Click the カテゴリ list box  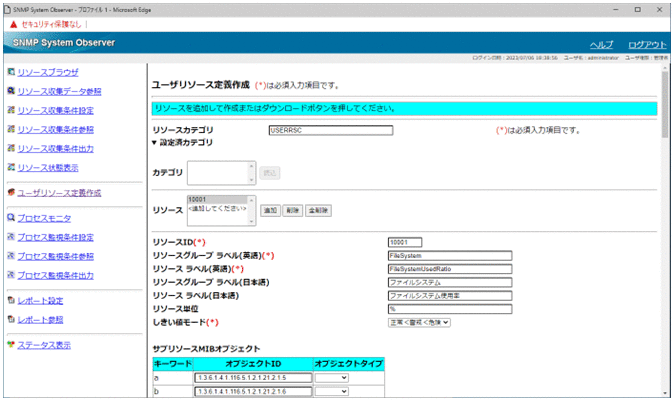pos(221,173)
